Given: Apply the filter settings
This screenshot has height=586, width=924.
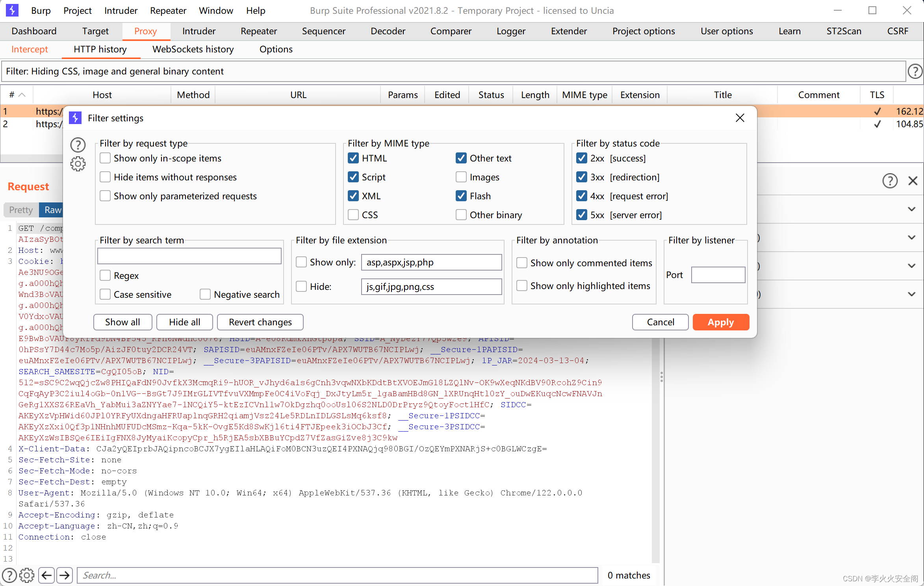Looking at the screenshot, I should pyautogui.click(x=721, y=322).
